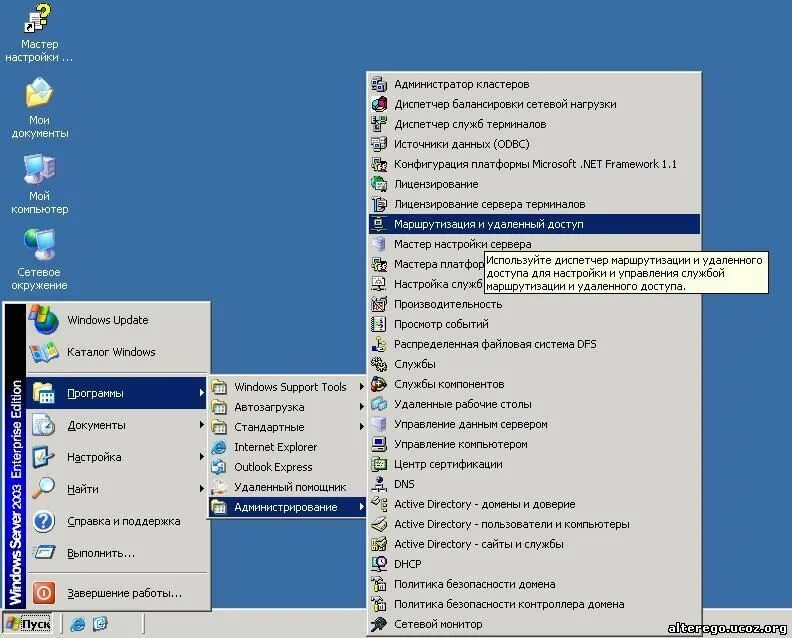Viewport: 792px width, 638px height.
Task: Open Windows Update from Start menu
Action: 117,320
